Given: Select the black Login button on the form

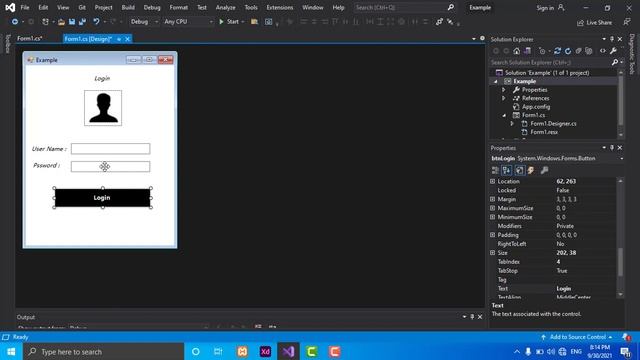Looking at the screenshot, I should click(x=102, y=198).
